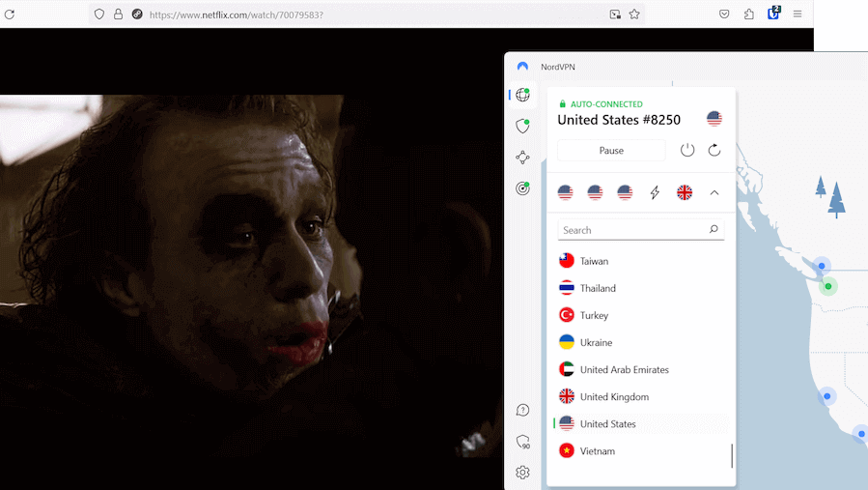Select the third recent US flag connection
The height and width of the screenshot is (490, 868).
pos(625,192)
